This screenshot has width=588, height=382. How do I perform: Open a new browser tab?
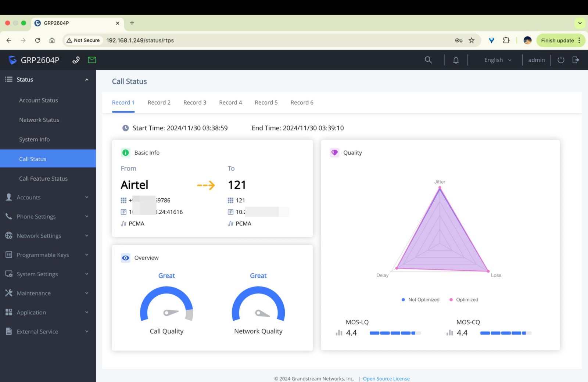pos(132,23)
